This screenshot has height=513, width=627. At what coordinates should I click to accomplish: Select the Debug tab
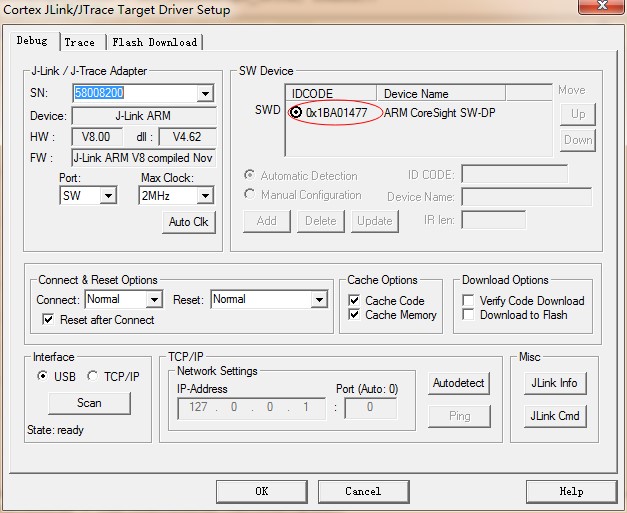point(32,41)
